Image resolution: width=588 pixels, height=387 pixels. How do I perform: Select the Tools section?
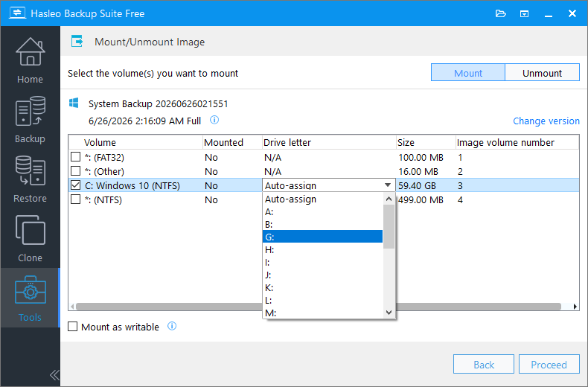tap(30, 298)
